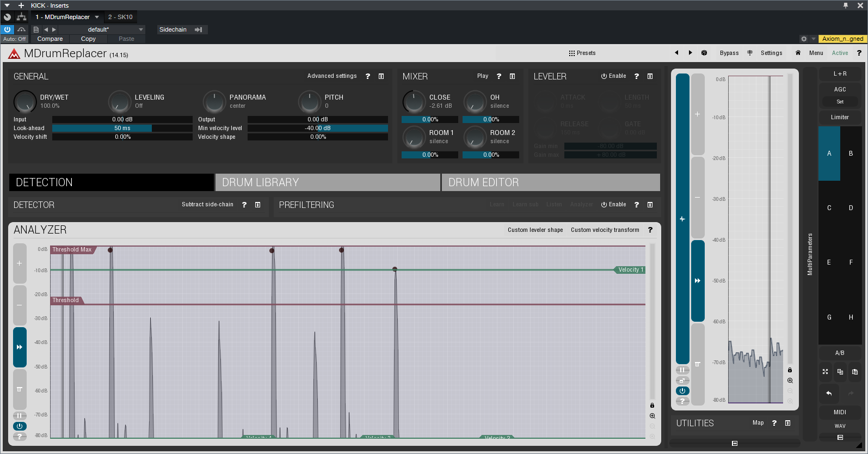Load the previous host preset
868x454 pixels.
point(46,29)
